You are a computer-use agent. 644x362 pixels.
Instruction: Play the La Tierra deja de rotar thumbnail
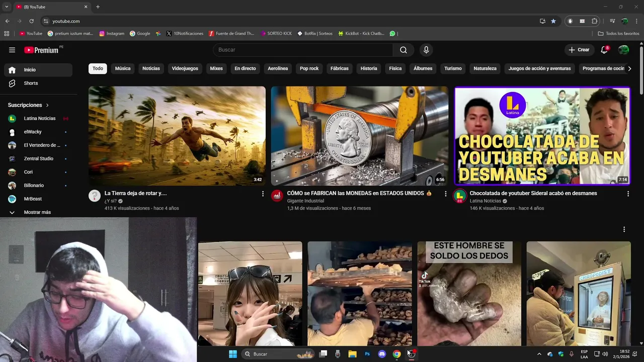pyautogui.click(x=177, y=136)
